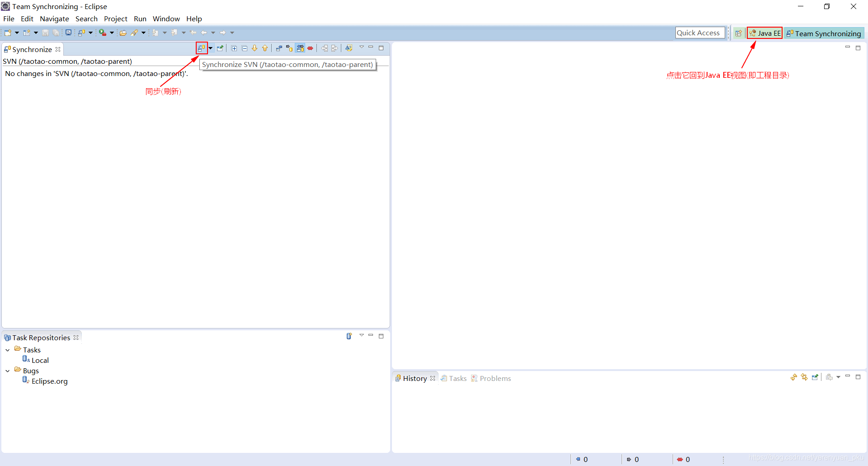Open the Navigate menu
Screen dimensions: 868x466
pyautogui.click(x=54, y=19)
